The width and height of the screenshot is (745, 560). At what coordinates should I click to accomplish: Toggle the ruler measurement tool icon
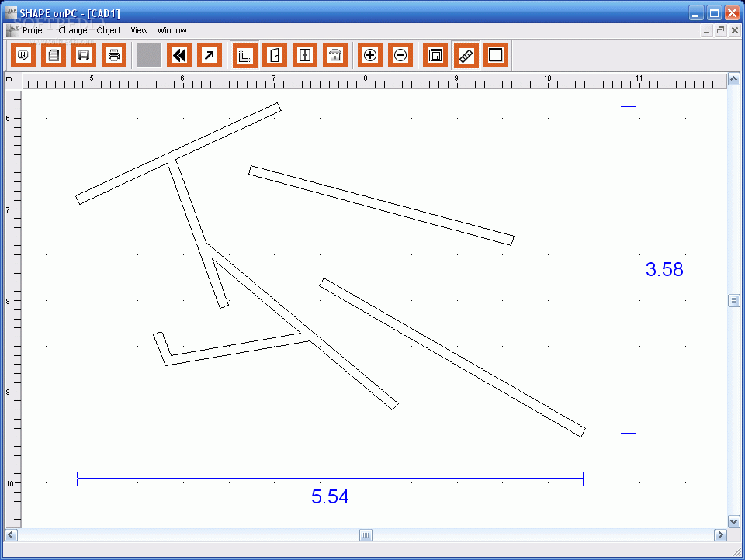(466, 56)
